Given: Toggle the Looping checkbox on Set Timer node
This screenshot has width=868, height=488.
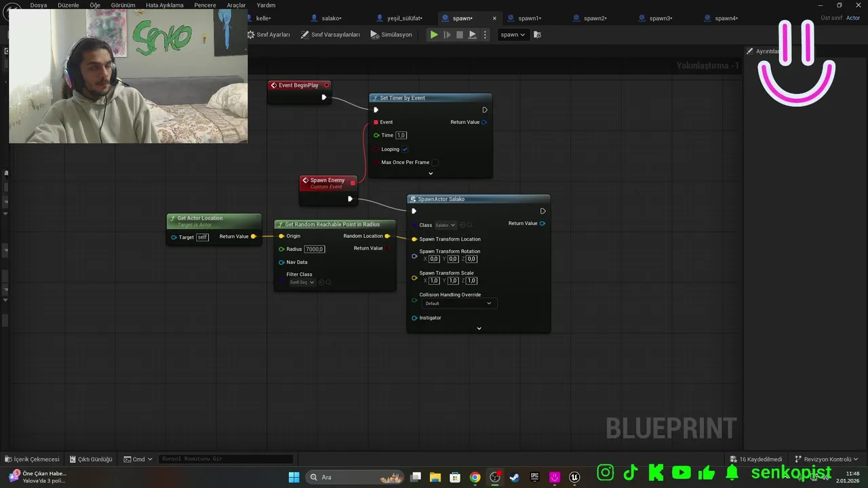Looking at the screenshot, I should click(405, 149).
